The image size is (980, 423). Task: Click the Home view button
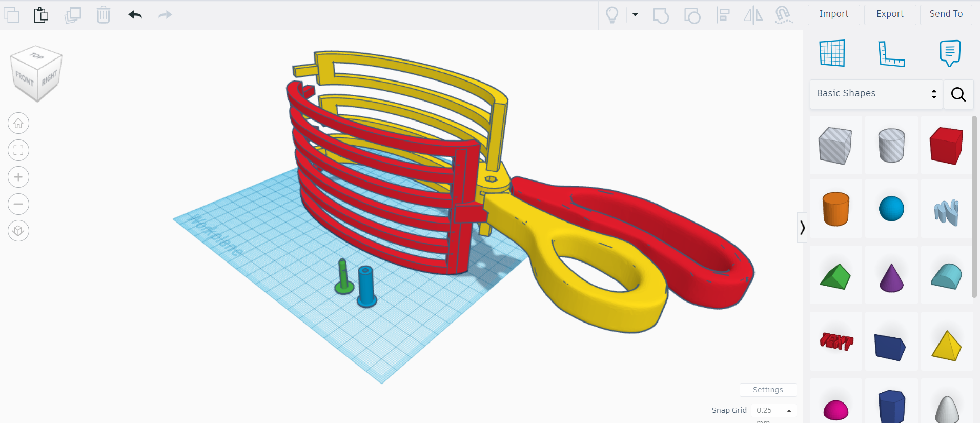coord(18,124)
